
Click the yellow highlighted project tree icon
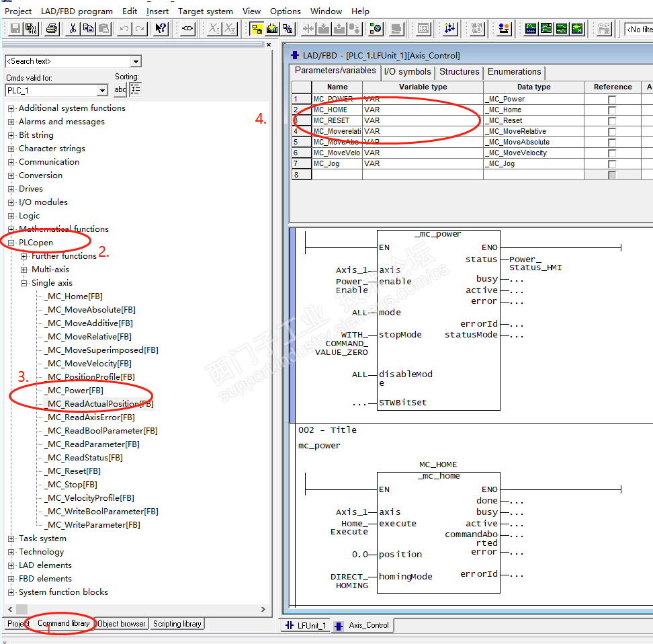(257, 29)
